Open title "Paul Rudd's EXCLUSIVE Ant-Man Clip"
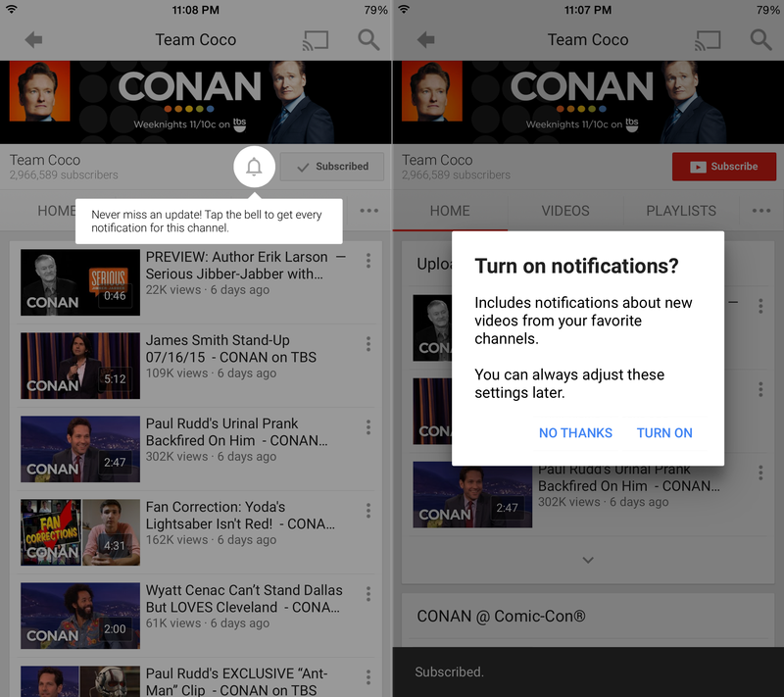The height and width of the screenshot is (697, 784). (236, 682)
